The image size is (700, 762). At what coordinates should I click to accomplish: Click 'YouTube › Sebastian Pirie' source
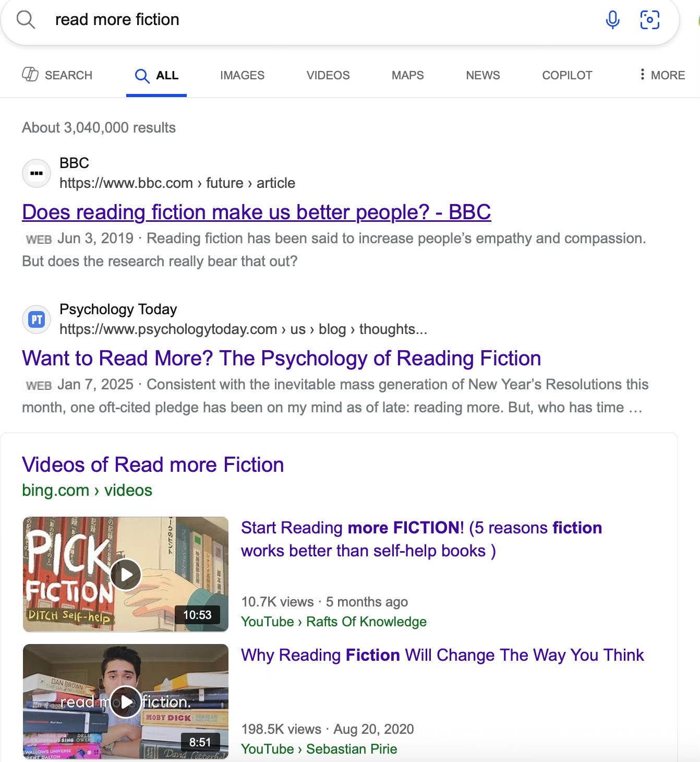319,749
